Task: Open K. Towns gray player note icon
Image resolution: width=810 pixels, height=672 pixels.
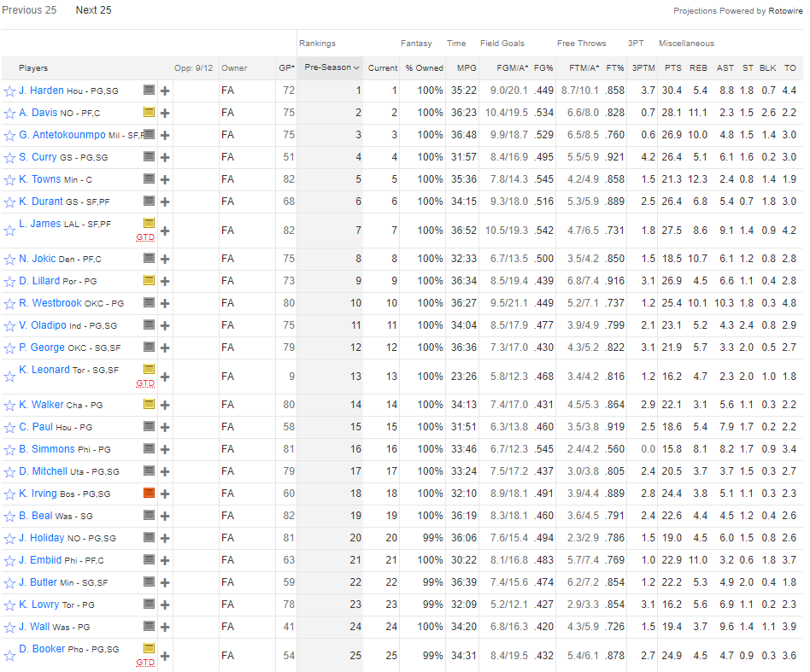Action: click(149, 179)
